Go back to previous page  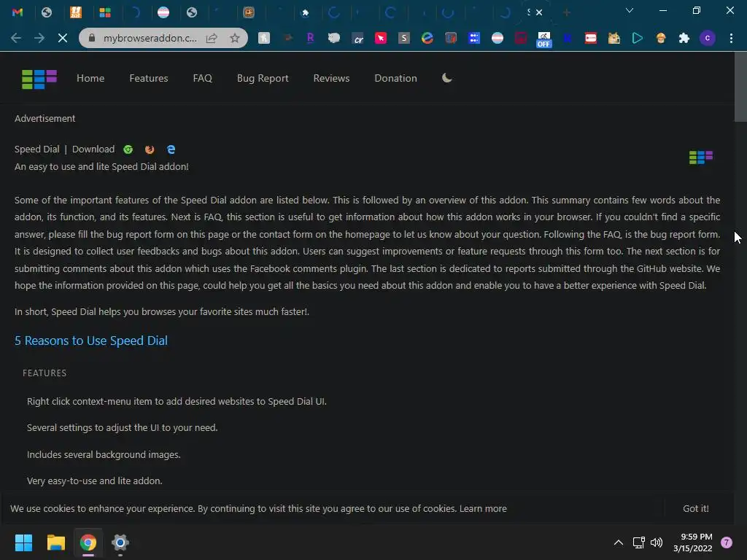[16, 38]
